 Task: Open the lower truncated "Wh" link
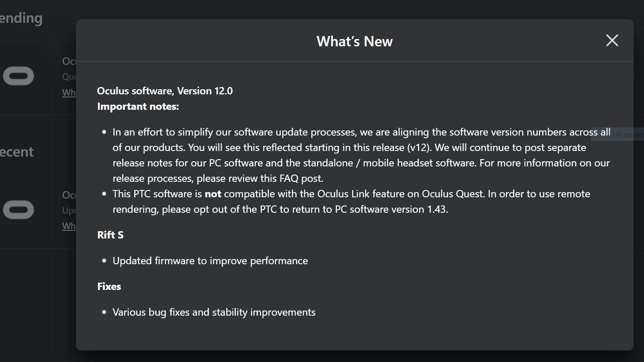(69, 226)
